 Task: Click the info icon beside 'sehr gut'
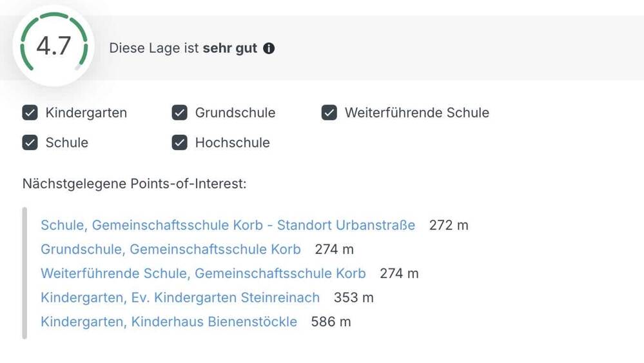click(x=269, y=48)
